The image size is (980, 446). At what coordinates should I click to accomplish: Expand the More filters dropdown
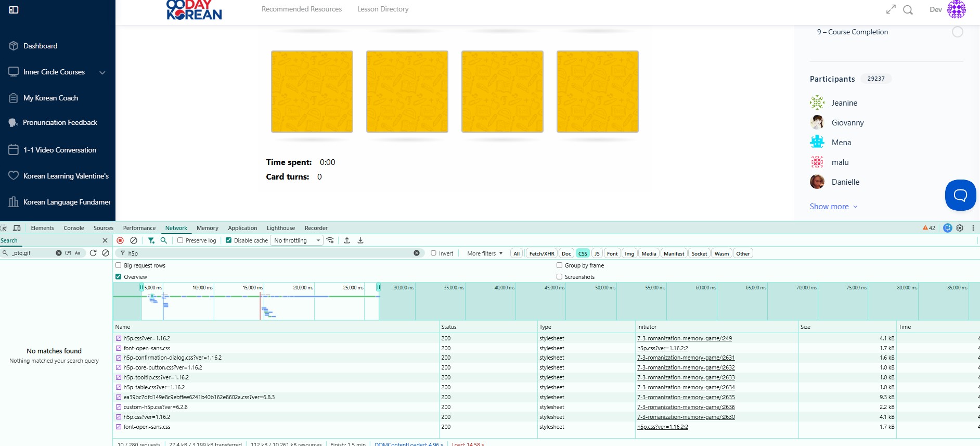point(485,253)
